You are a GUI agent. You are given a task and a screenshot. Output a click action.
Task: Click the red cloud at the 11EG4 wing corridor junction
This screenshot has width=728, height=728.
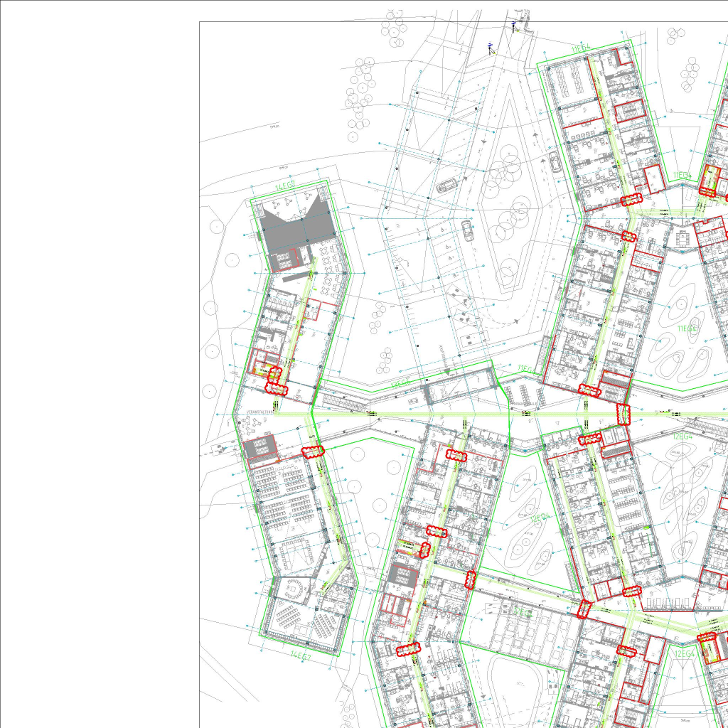[x=631, y=200]
